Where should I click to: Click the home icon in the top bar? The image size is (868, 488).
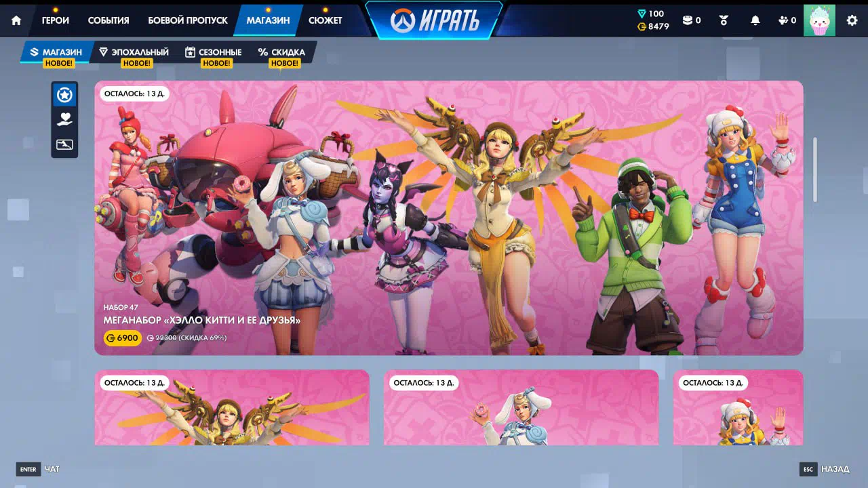[x=16, y=20]
